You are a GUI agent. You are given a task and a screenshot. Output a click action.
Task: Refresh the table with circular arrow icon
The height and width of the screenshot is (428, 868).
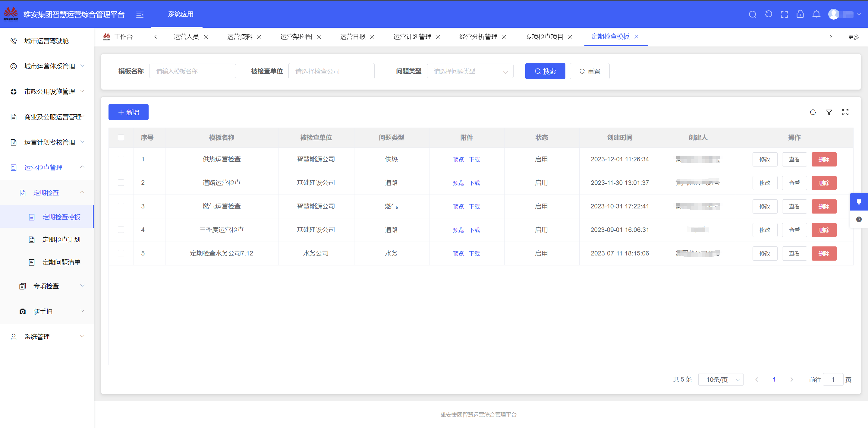click(x=813, y=112)
